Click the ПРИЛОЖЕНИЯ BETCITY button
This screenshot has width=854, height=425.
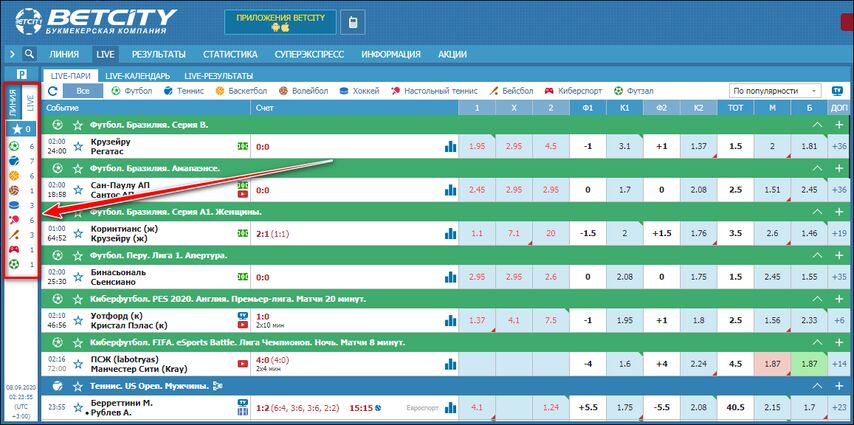pyautogui.click(x=280, y=23)
